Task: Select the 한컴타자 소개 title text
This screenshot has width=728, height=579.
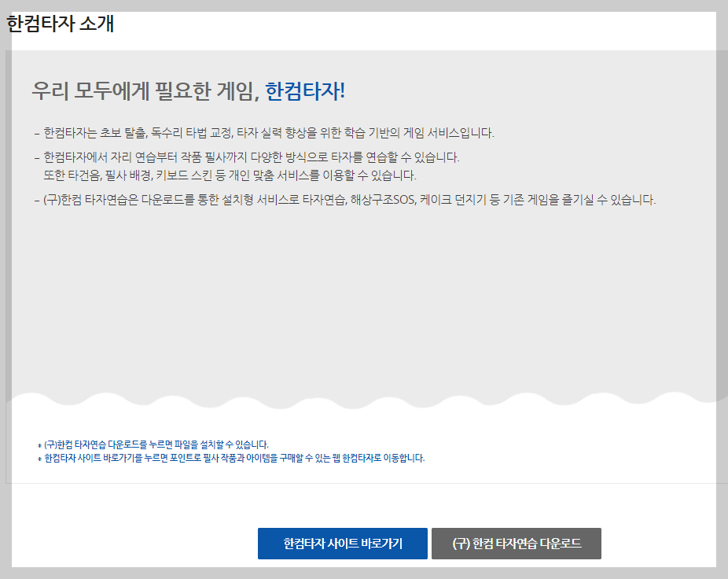Action: click(x=61, y=24)
